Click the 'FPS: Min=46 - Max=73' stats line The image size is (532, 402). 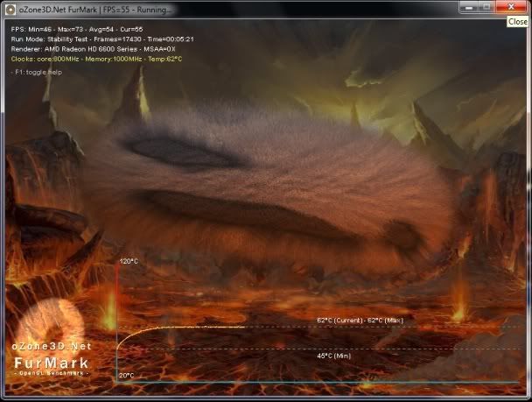click(77, 29)
